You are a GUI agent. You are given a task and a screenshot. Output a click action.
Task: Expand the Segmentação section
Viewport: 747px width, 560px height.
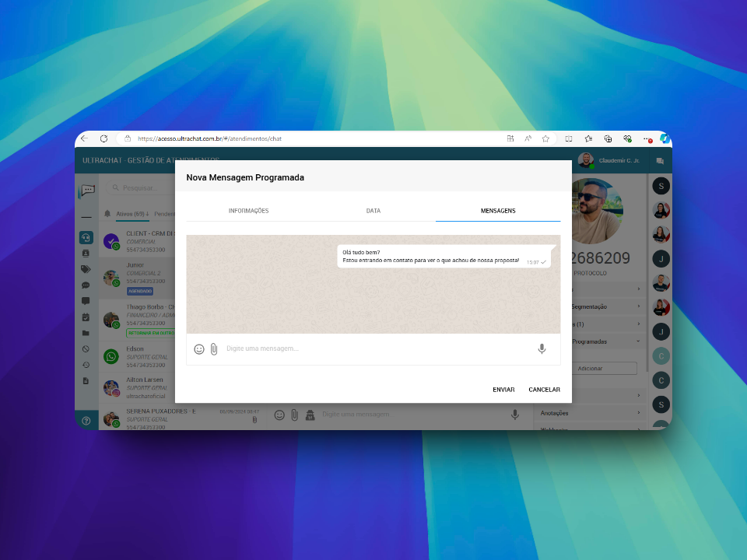pyautogui.click(x=639, y=306)
